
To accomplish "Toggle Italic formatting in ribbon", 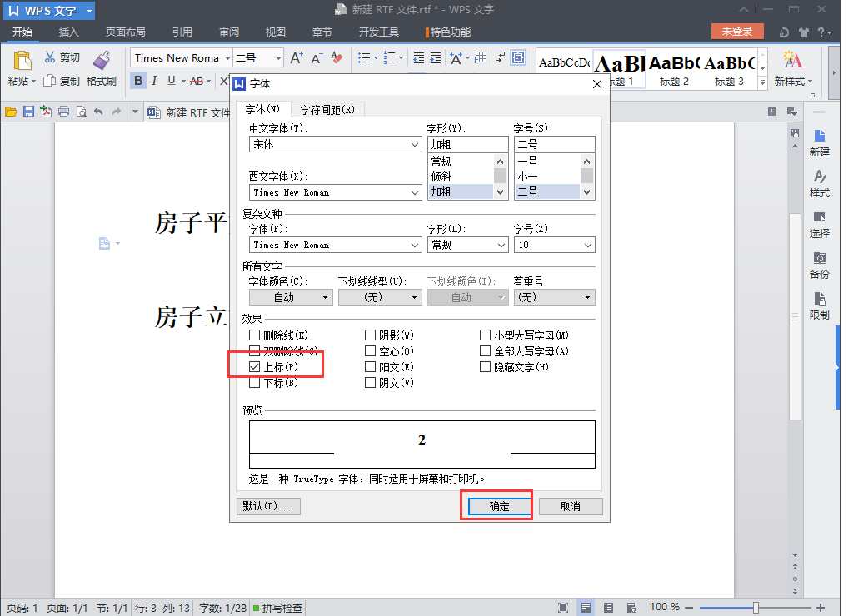I will click(154, 81).
